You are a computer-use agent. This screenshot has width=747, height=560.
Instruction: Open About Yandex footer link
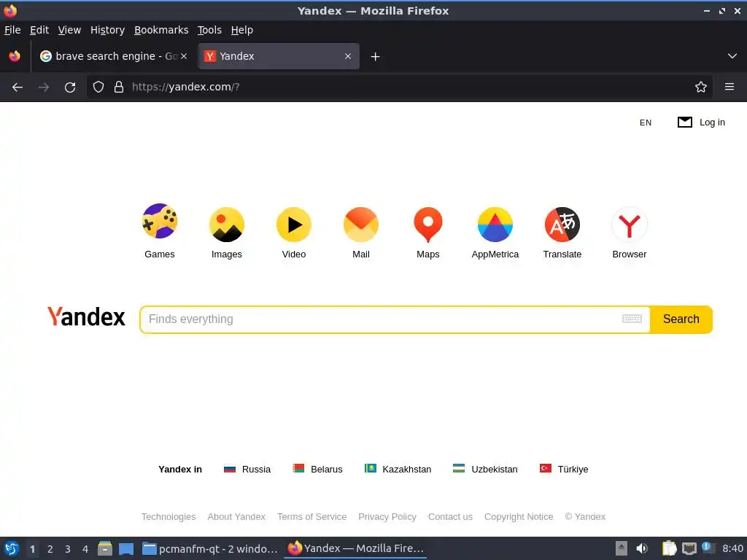pyautogui.click(x=236, y=517)
